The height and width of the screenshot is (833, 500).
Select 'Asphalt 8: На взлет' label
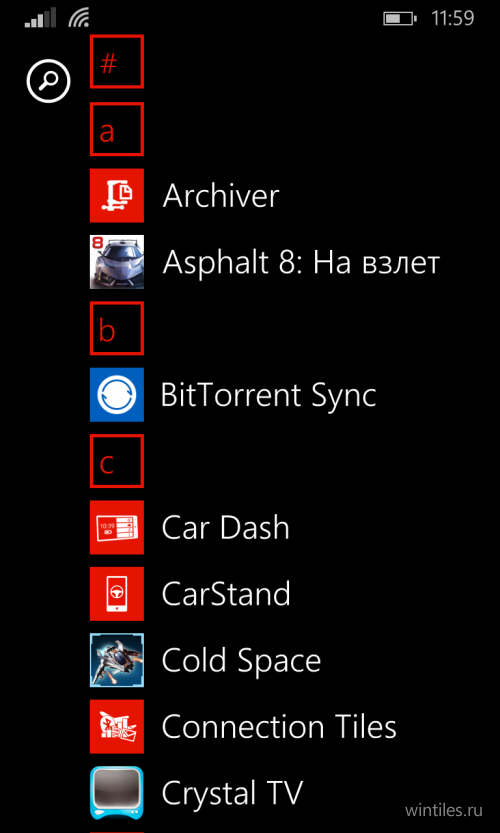point(301,262)
